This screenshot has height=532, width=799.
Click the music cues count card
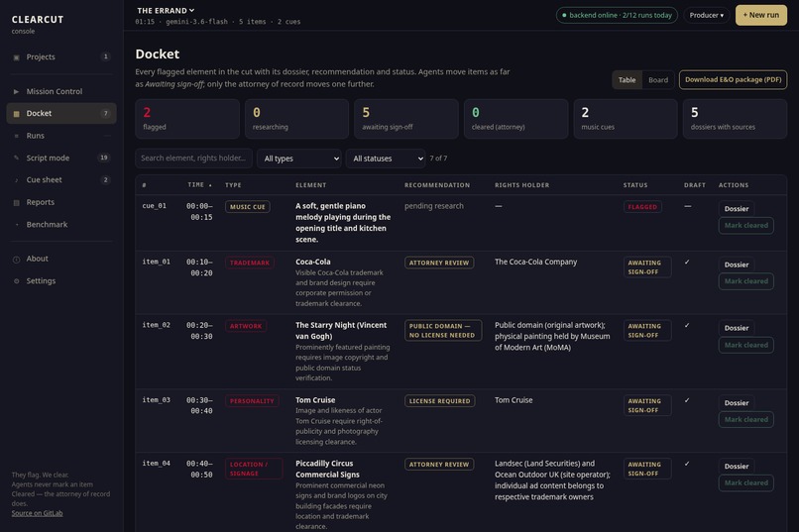coord(626,119)
